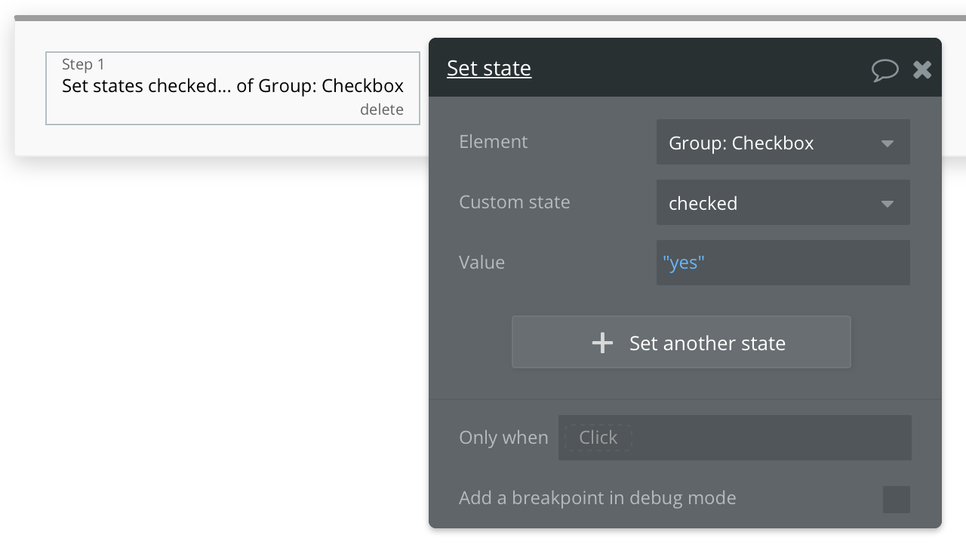Delete Step 1 using the delete link
966x560 pixels.
click(381, 109)
